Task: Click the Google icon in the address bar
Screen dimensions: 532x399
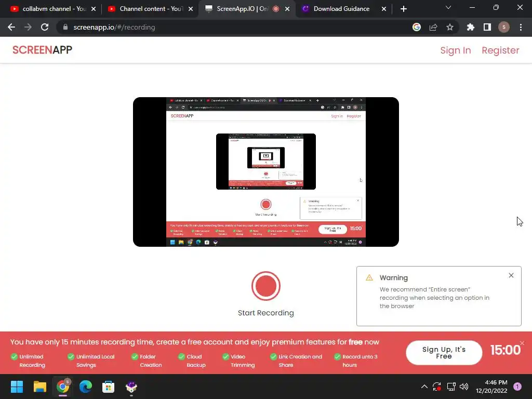Action: click(417, 27)
